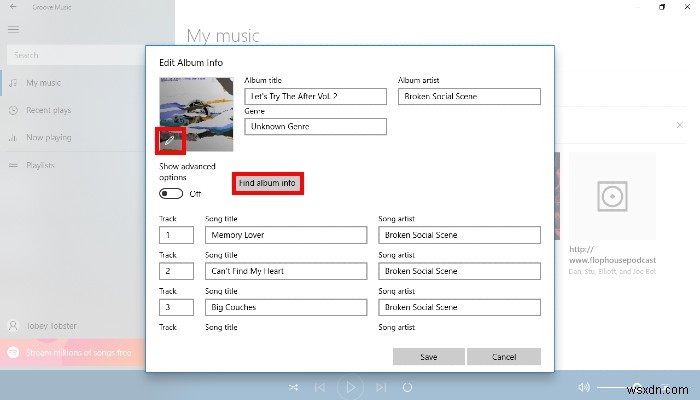The image size is (700, 400).
Task: Open Recent plays in sidebar
Action: [74, 110]
